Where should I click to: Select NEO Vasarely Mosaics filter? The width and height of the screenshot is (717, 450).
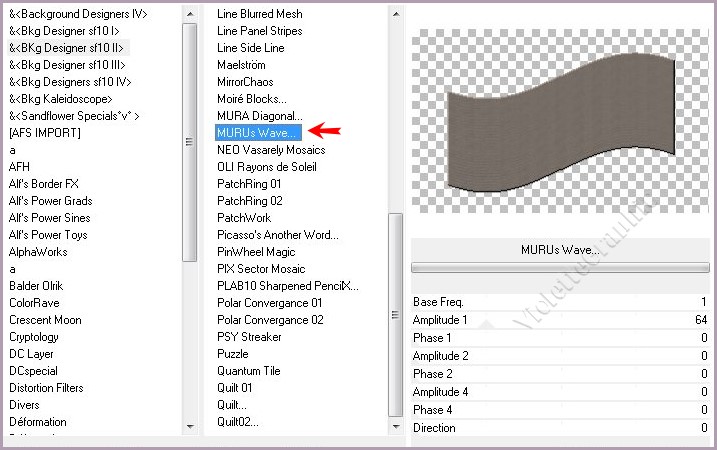click(270, 150)
